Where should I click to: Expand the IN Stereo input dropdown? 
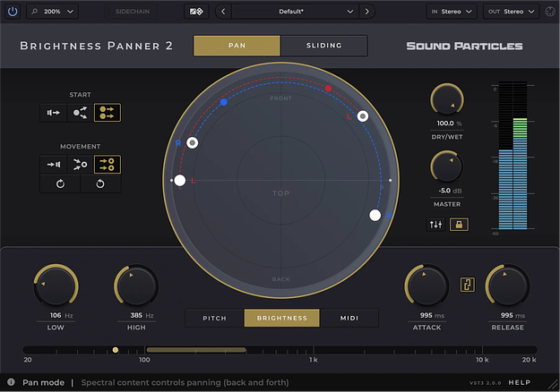tap(452, 12)
